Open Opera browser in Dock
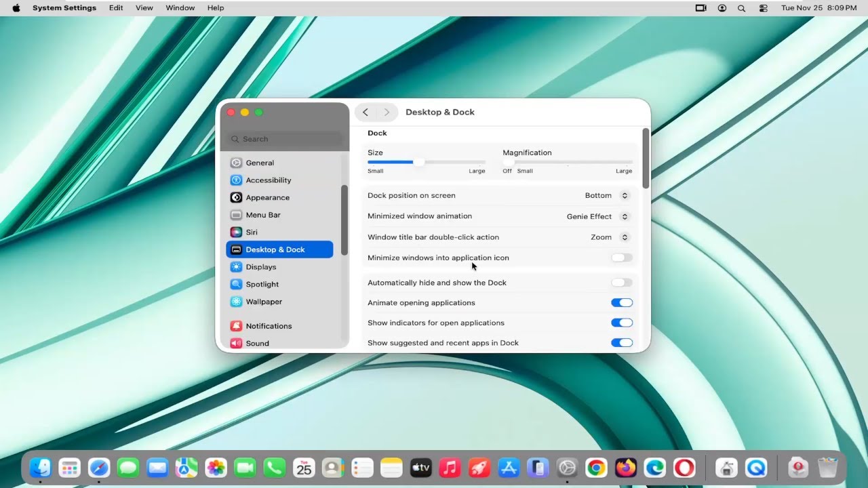The width and height of the screenshot is (868, 488). click(684, 468)
